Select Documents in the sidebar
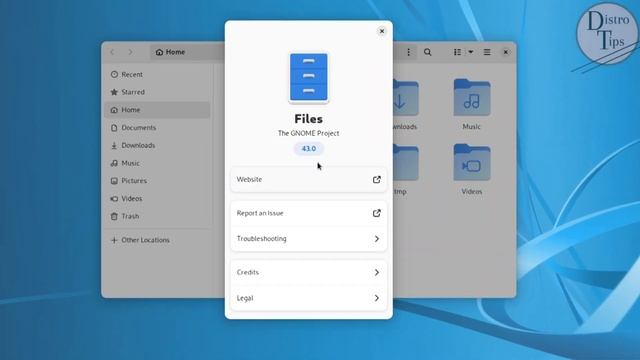The width and height of the screenshot is (640, 360). 158,127
